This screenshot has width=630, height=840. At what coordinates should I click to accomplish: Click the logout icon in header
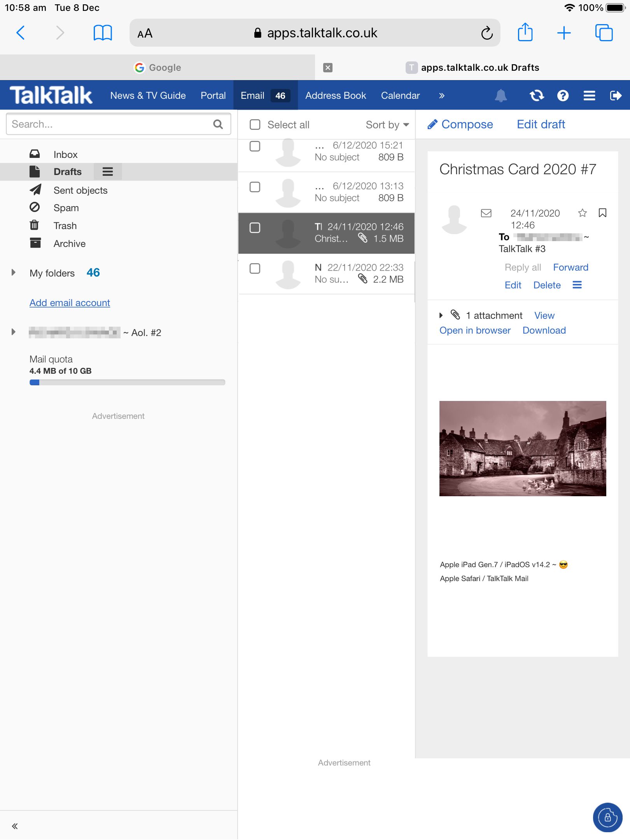616,96
